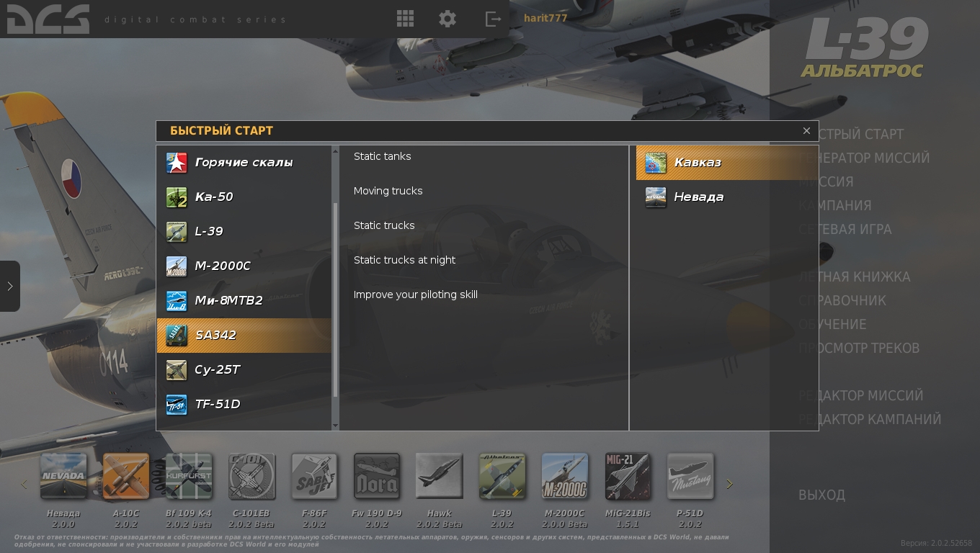Select Ка-50 in the list
Image resolution: width=980 pixels, height=553 pixels.
pos(244,197)
